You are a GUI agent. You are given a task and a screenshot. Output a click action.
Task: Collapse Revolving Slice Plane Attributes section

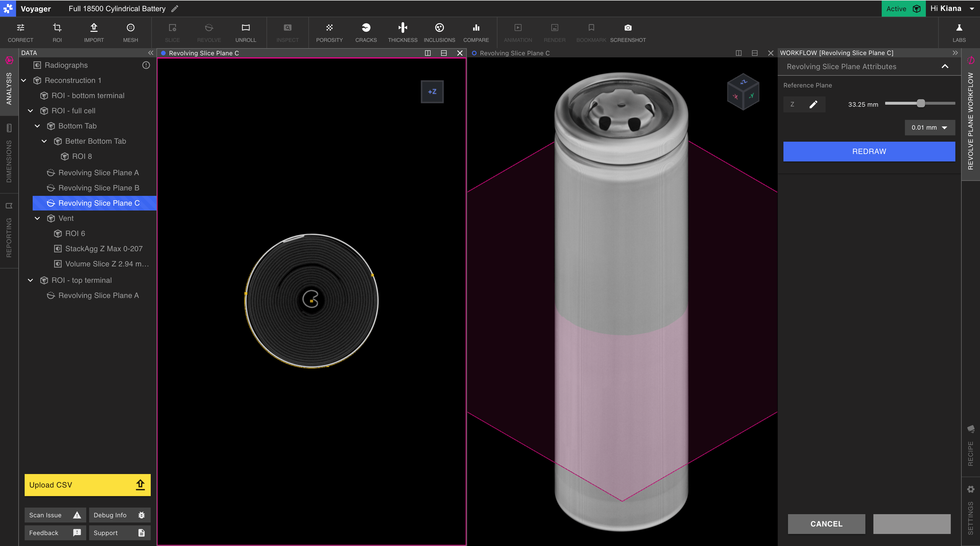pos(945,66)
